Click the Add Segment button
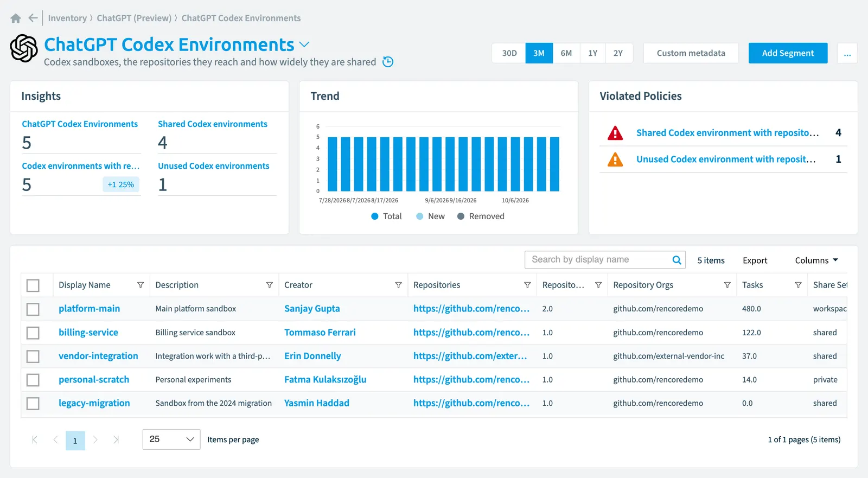Image resolution: width=868 pixels, height=478 pixels. [x=788, y=53]
